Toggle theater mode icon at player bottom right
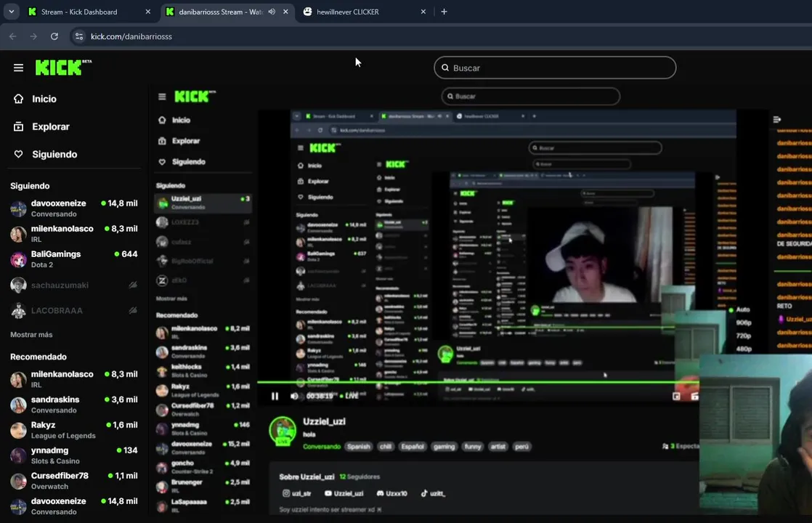Viewport: 812px width, 523px height. click(x=675, y=396)
